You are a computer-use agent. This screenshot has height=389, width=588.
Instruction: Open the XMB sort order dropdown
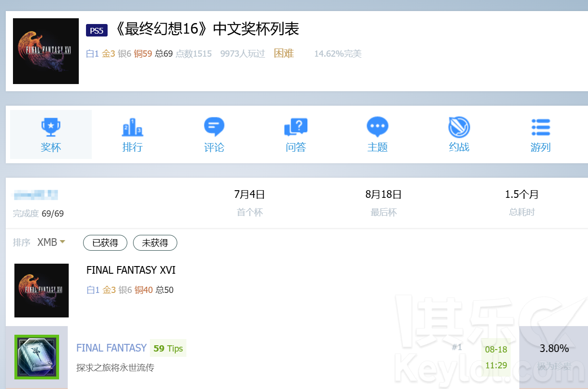click(x=51, y=243)
